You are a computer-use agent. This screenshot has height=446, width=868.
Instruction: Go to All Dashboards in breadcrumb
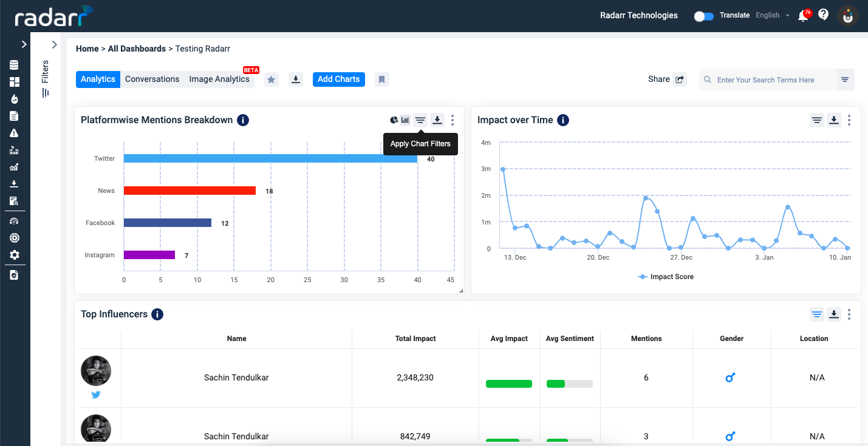[x=137, y=49]
